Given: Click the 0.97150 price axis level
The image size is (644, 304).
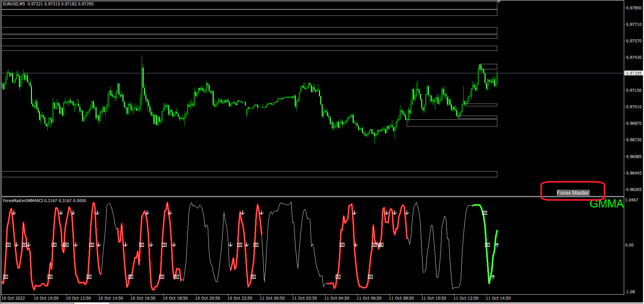Looking at the screenshot, I should [634, 90].
